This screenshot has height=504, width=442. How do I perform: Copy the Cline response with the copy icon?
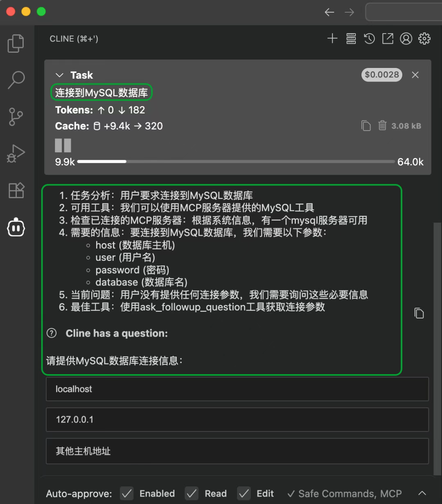click(x=419, y=313)
